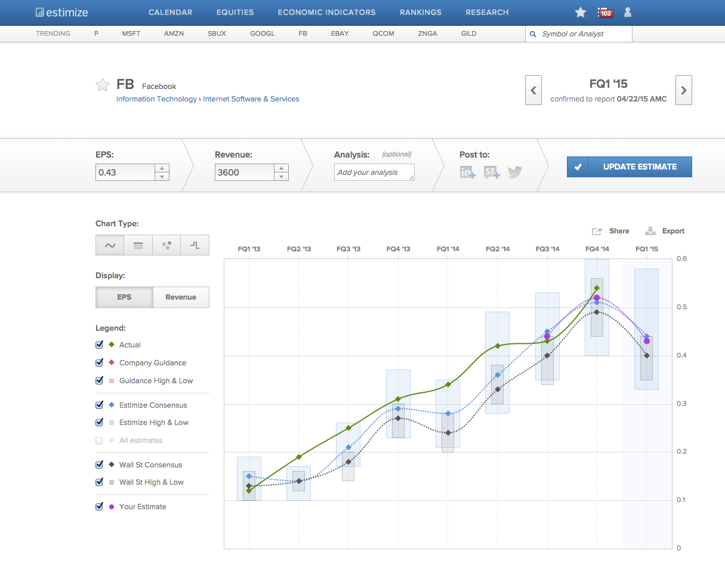Uncheck the Actual legend checkbox
This screenshot has height=588, width=725.
coord(100,345)
